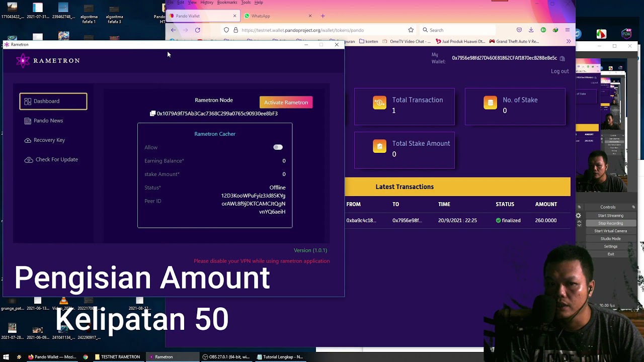Open the Firefox Bookmarks menu
The height and width of the screenshot is (362, 644).
[x=227, y=3]
